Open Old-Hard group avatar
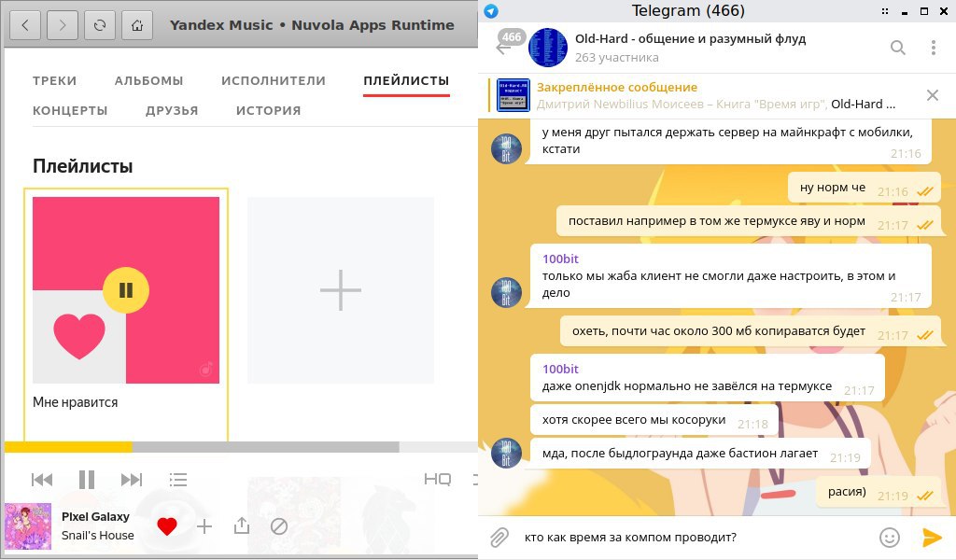The image size is (956, 560). pyautogui.click(x=547, y=48)
